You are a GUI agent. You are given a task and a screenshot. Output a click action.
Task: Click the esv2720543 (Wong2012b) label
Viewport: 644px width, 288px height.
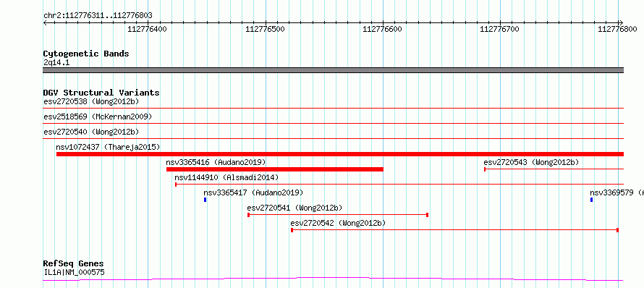531,162
